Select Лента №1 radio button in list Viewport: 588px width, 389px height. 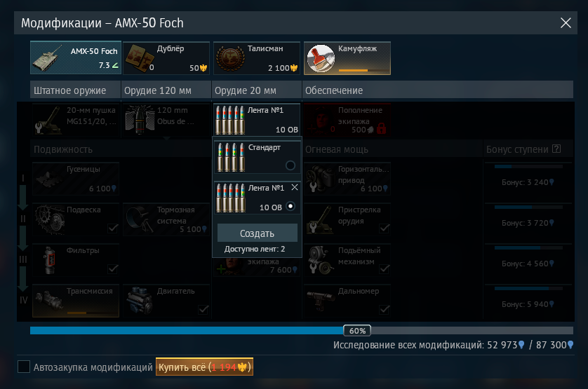pyautogui.click(x=290, y=206)
